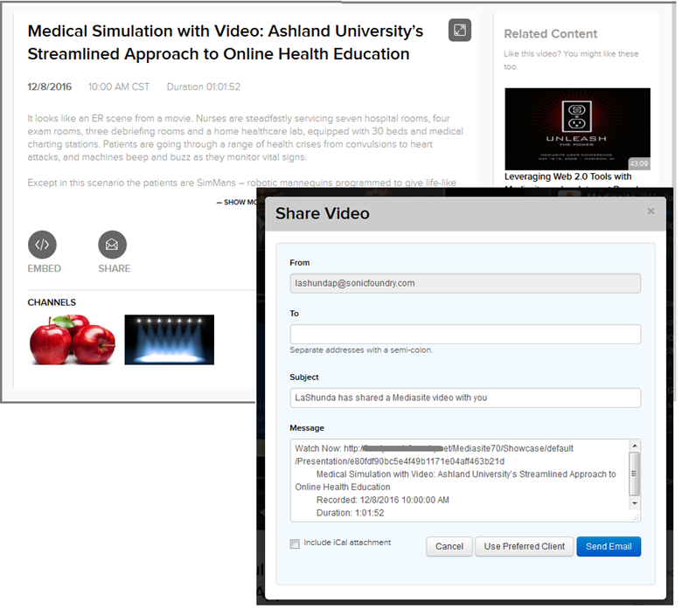The width and height of the screenshot is (682, 616).
Task: Click the CHANNELS heading
Action: [x=52, y=304]
